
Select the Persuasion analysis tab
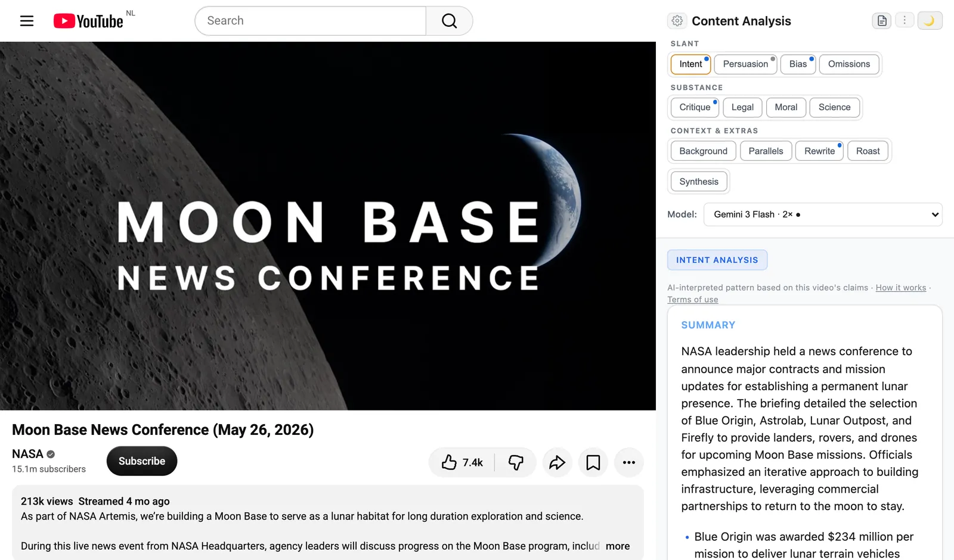tap(745, 64)
